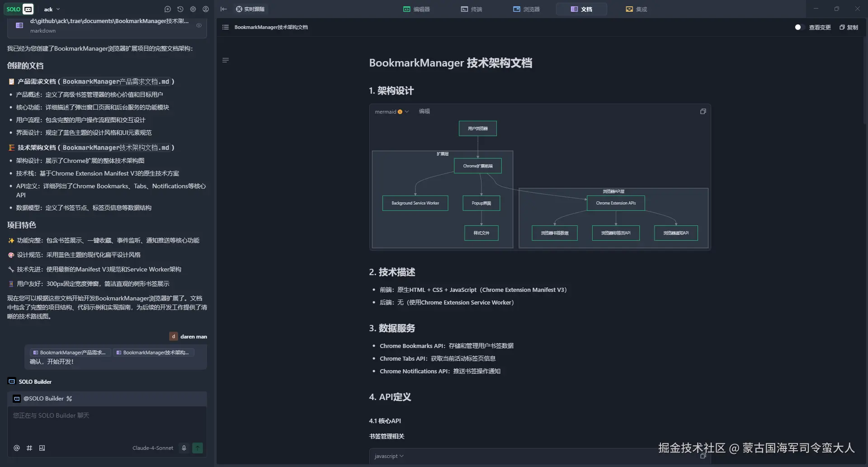Switch to the 浏览器 tab
Viewport: 868px width, 467px height.
pyautogui.click(x=526, y=9)
